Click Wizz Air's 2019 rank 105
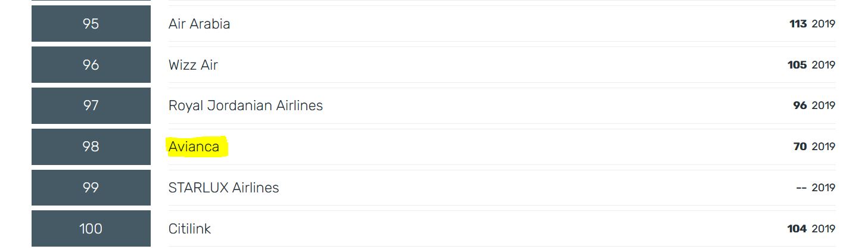Viewport: 868px width, 252px height. pyautogui.click(x=797, y=65)
